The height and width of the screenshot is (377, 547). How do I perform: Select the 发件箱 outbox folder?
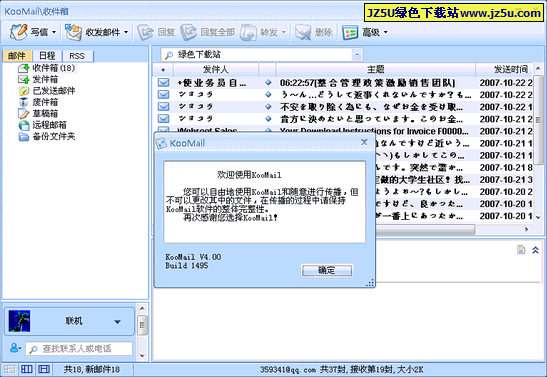[38, 79]
